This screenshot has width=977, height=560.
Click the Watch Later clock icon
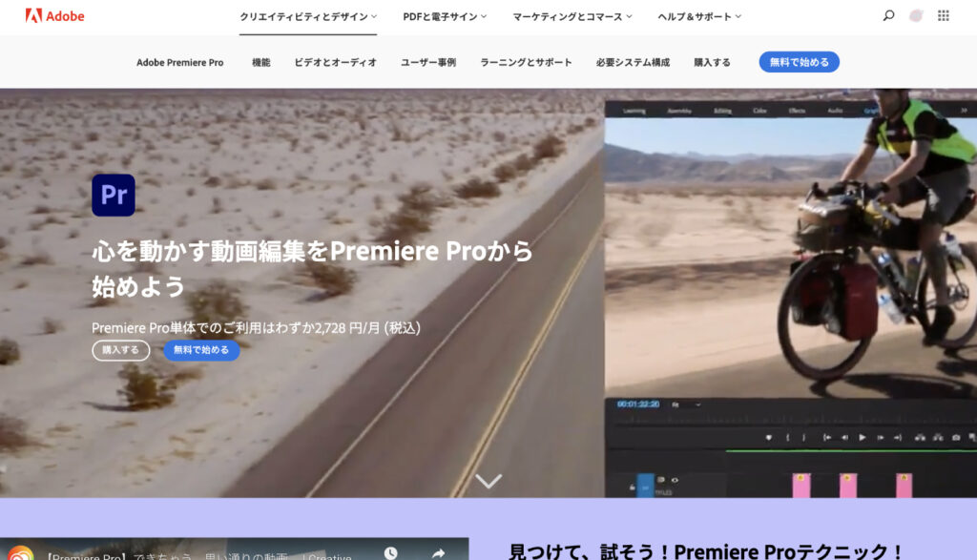[x=390, y=552]
